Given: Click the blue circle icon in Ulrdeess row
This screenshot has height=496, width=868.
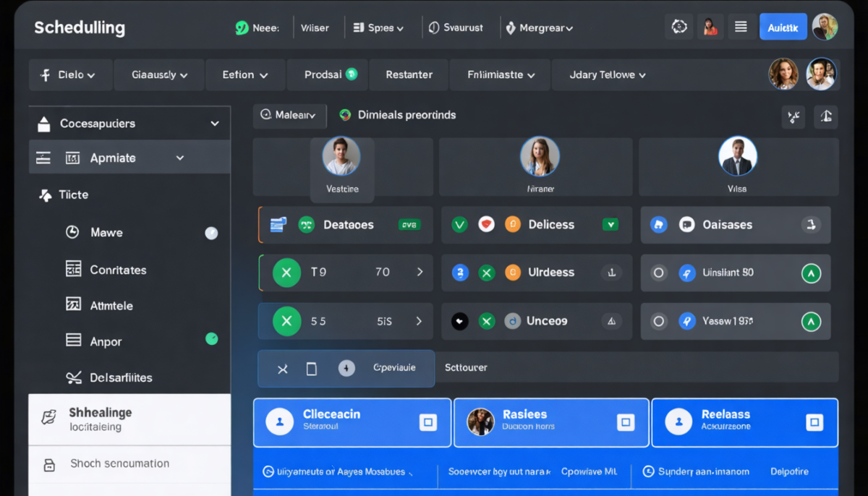Looking at the screenshot, I should [460, 273].
